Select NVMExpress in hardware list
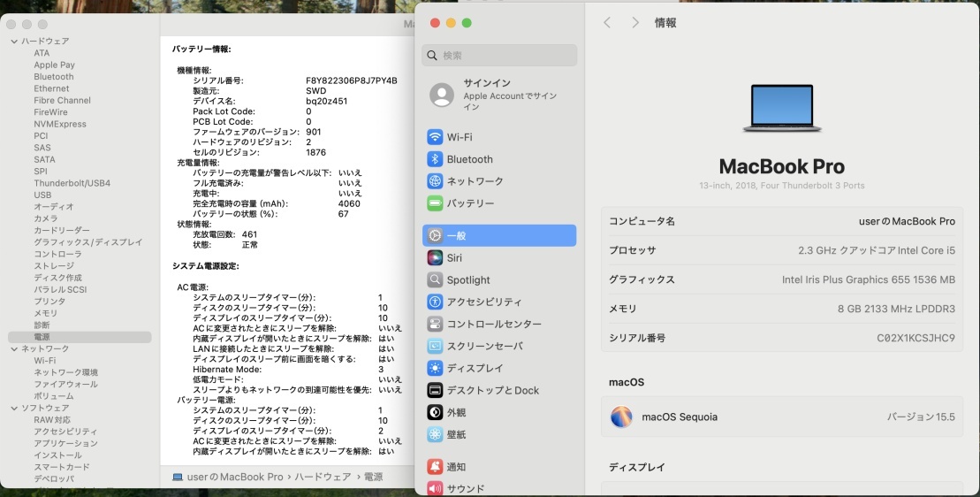Viewport: 980px width, 497px height. tap(60, 125)
